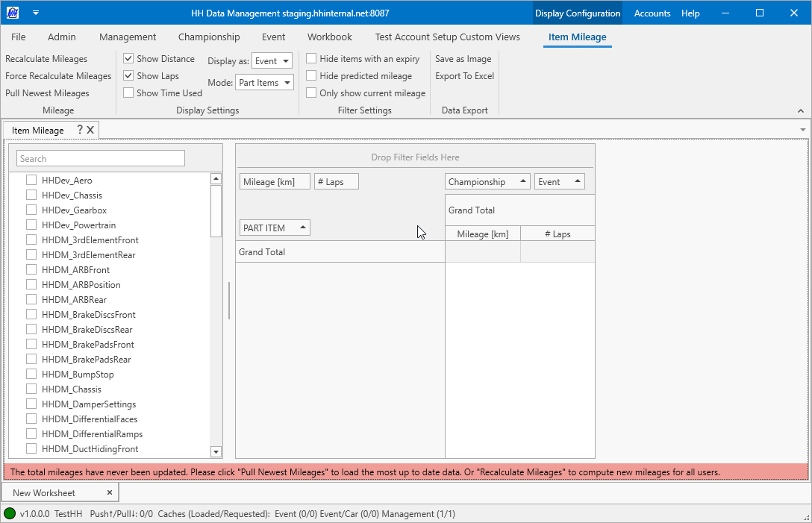Open the Admin ribbon tab
The image size is (812, 523).
(x=62, y=37)
